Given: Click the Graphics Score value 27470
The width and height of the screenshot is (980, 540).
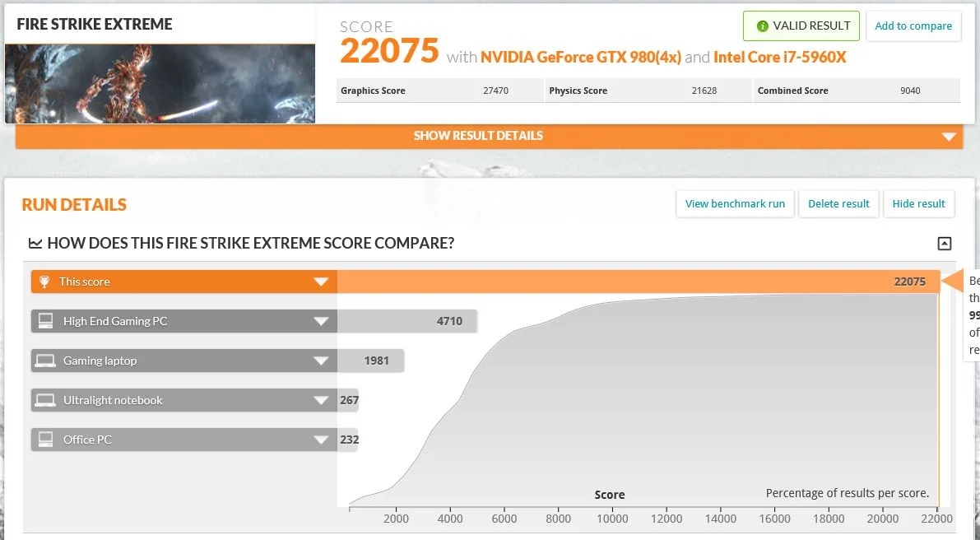Looking at the screenshot, I should coord(495,91).
